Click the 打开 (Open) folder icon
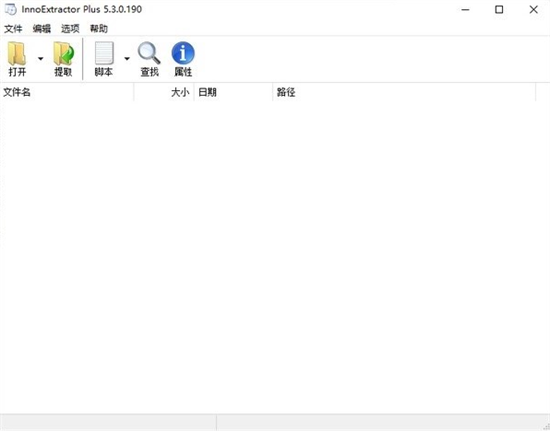550x431 pixels. click(17, 54)
